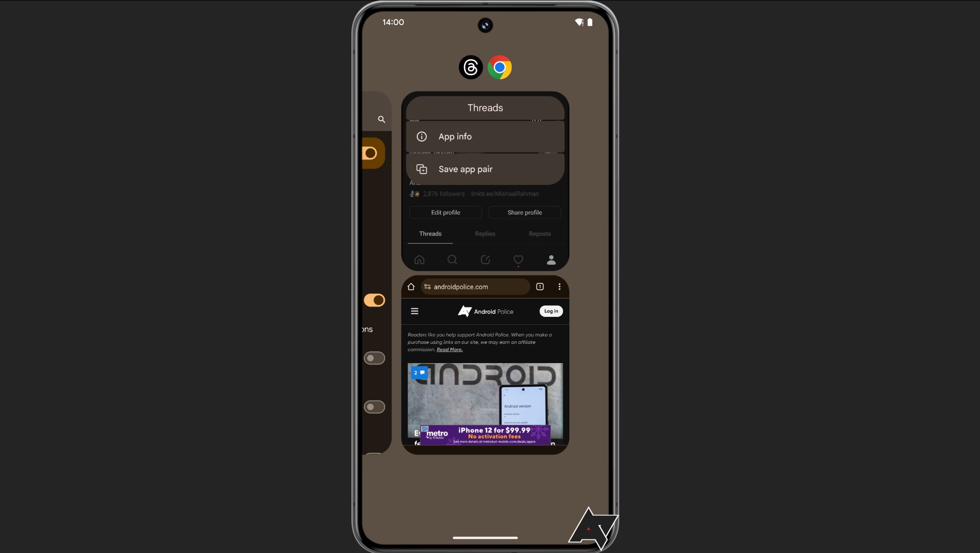This screenshot has width=980, height=553.
Task: Tap the Share profile button
Action: coord(524,213)
